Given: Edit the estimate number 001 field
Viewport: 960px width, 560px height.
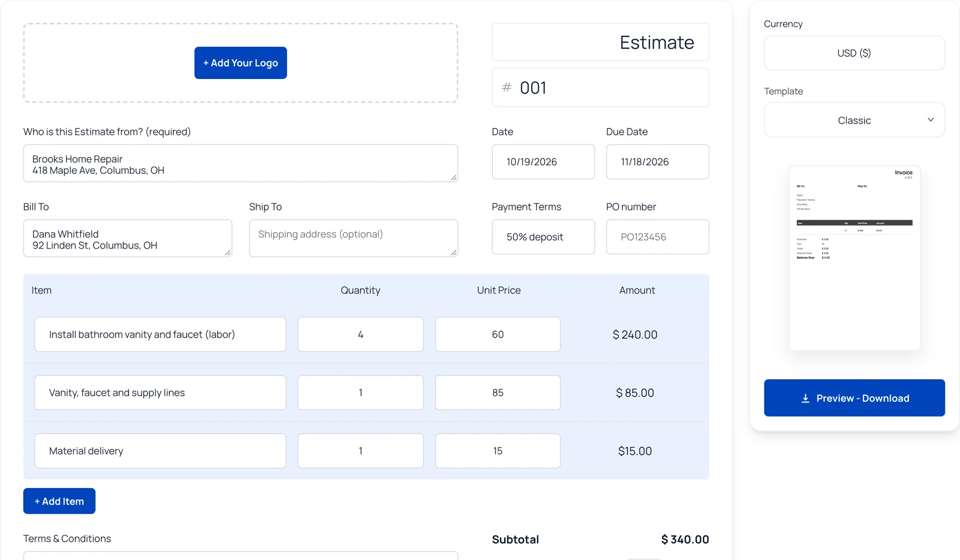Looking at the screenshot, I should 601,87.
